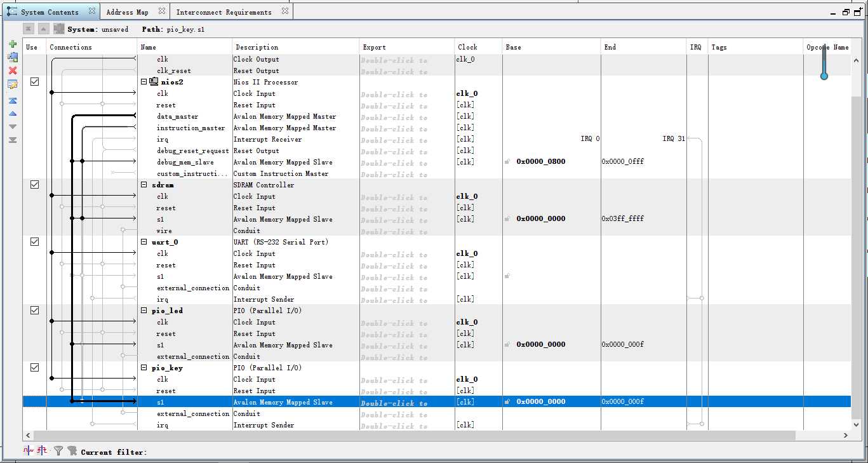
Task: Toggle the lock icon for debug_mem_slave base address
Action: (507, 162)
